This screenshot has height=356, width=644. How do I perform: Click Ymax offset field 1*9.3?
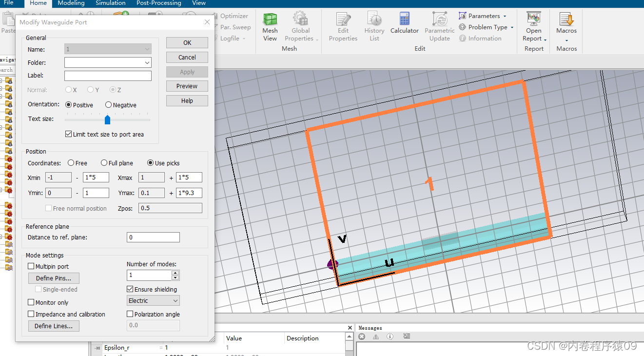(189, 193)
